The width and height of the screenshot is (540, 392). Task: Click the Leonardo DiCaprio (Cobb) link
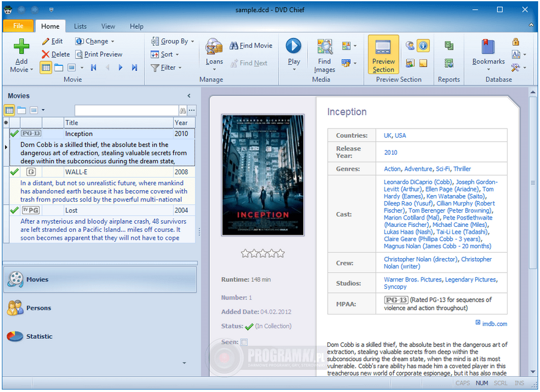[418, 182]
